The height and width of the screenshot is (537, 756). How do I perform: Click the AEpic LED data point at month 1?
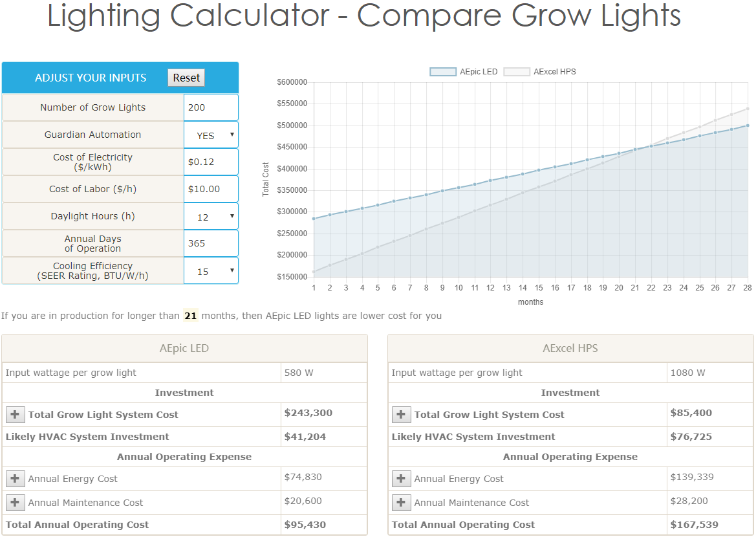pos(314,219)
